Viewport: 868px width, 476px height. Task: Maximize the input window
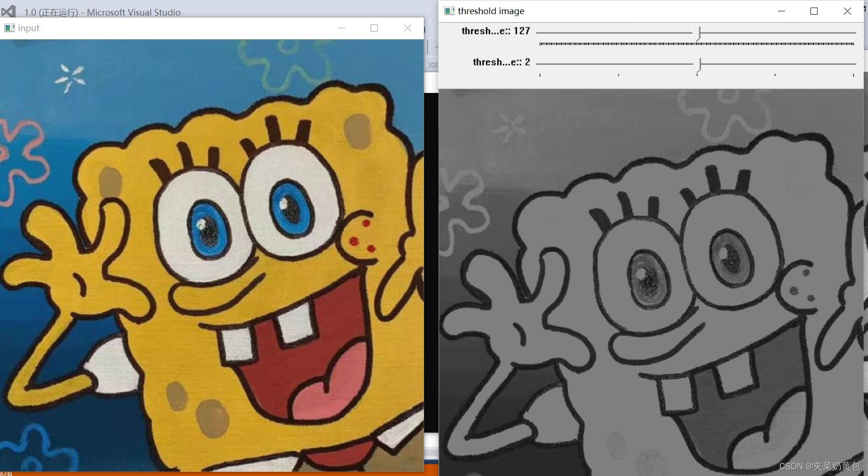click(374, 28)
